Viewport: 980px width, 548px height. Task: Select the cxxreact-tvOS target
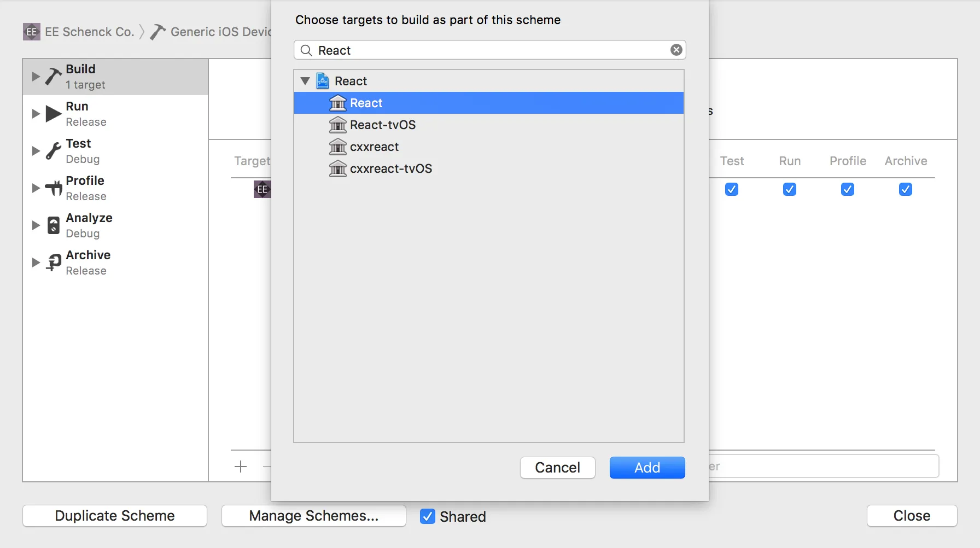[x=390, y=168]
